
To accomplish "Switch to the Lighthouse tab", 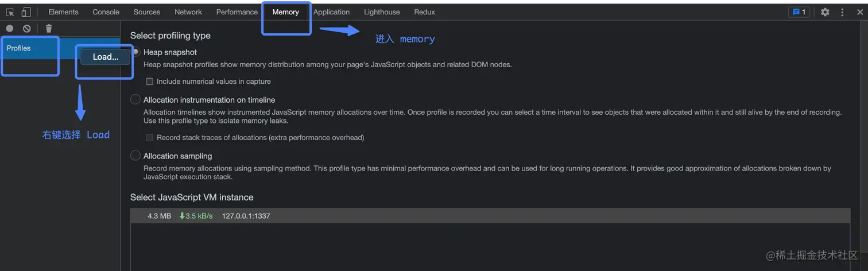I will (x=382, y=12).
